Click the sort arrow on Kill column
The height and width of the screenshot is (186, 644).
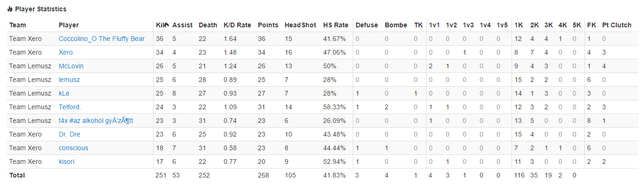[167, 25]
